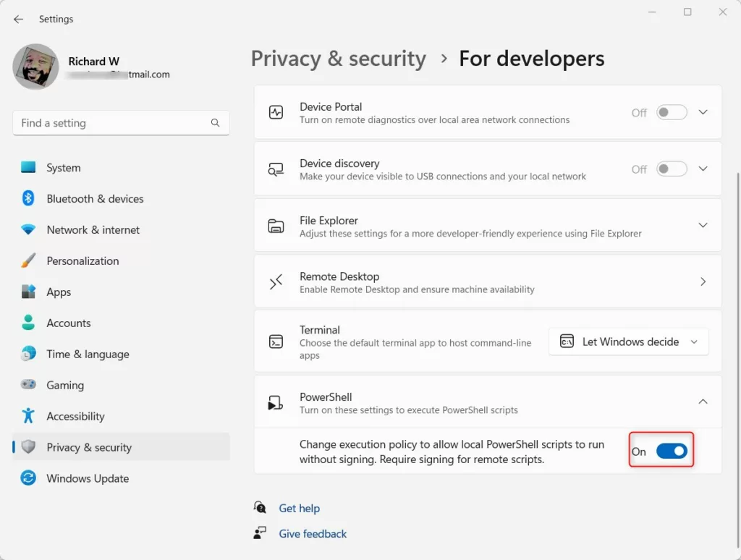The width and height of the screenshot is (741, 560).
Task: Click the Terminal icon
Action: click(276, 341)
